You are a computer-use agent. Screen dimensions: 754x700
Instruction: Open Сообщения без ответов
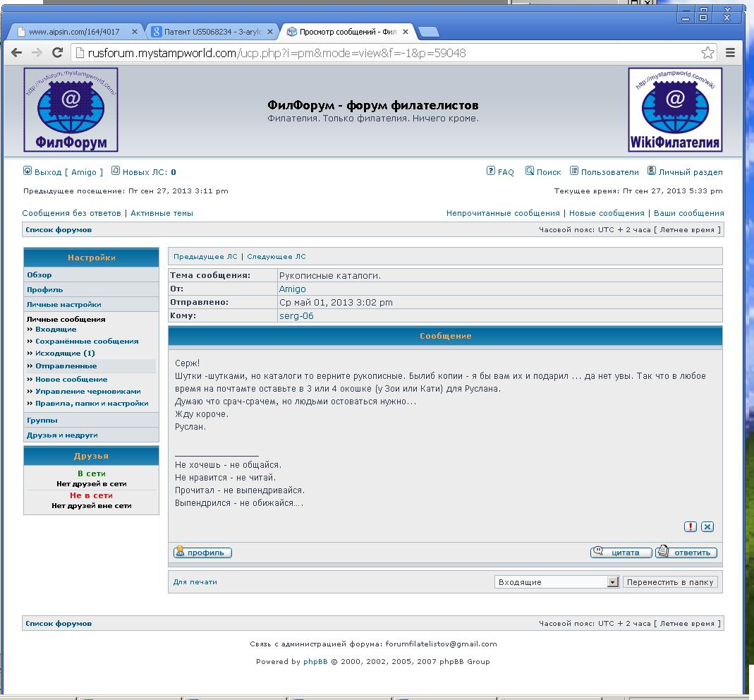coord(72,213)
